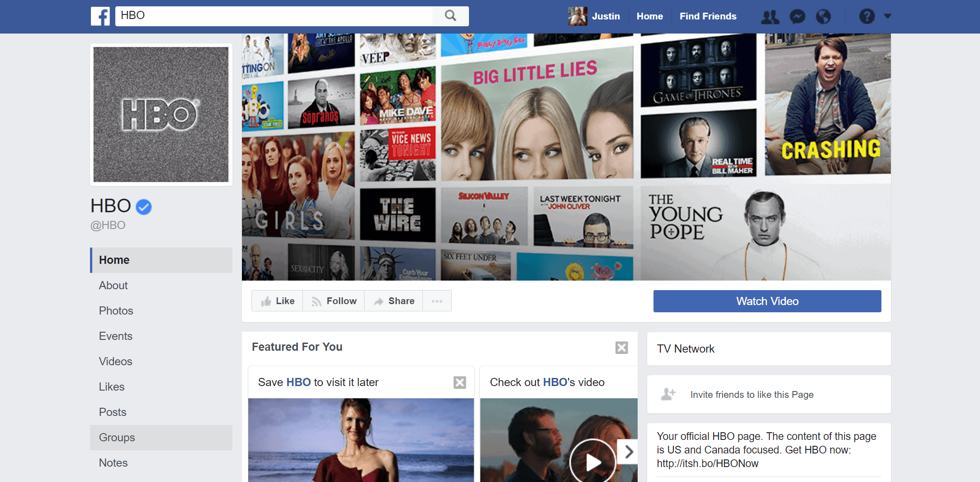The image size is (980, 482).
Task: Click HBO link in Check out video card
Action: coord(555,382)
